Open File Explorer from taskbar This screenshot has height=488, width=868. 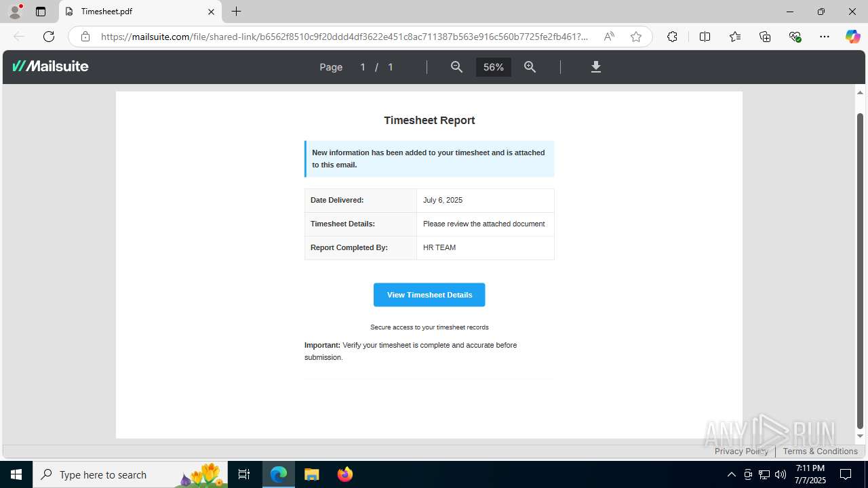click(312, 474)
